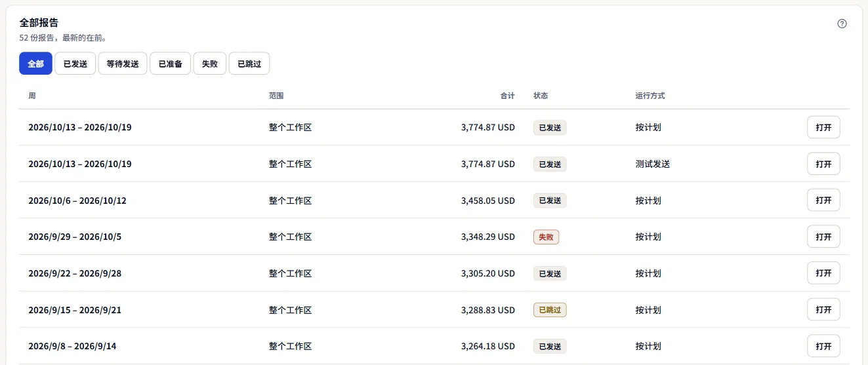Filter reports by 失败 tab
The width and height of the screenshot is (868, 365).
(210, 64)
